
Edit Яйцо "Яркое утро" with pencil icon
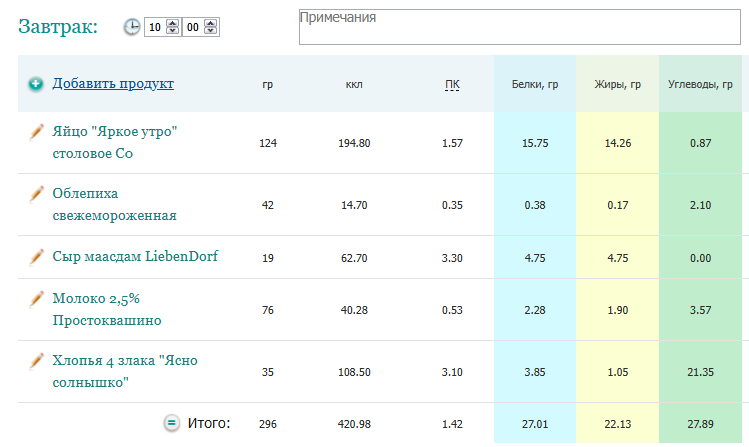pos(36,131)
